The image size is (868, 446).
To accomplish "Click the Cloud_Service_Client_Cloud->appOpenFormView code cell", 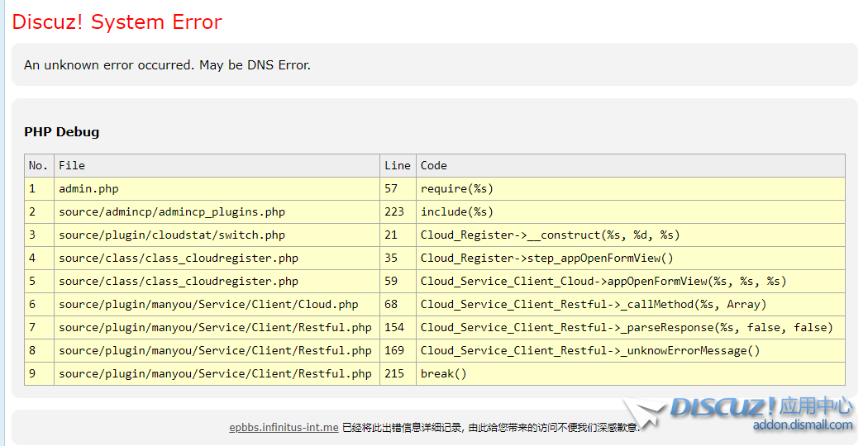I will pos(603,281).
